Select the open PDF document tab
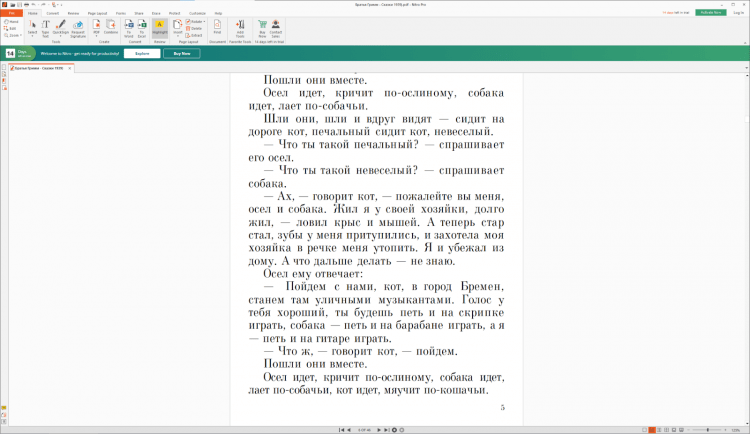Screen dimensions: 750x434 click(39, 68)
